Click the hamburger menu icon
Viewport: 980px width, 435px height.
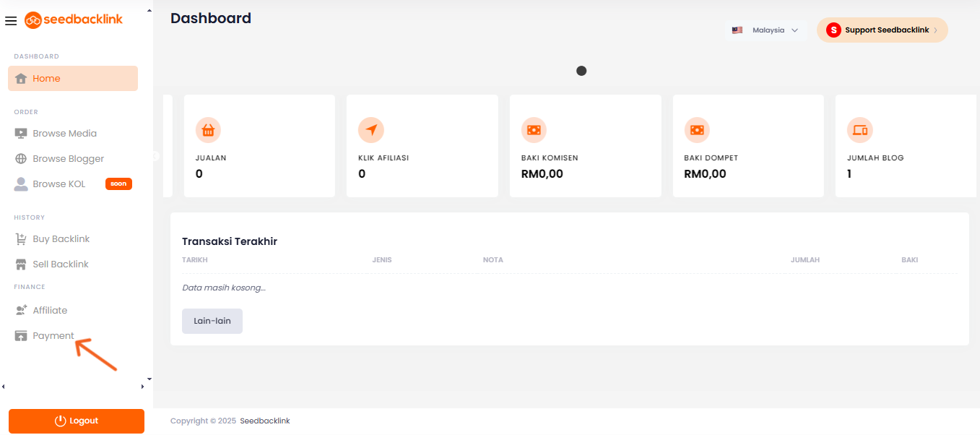pyautogui.click(x=11, y=21)
